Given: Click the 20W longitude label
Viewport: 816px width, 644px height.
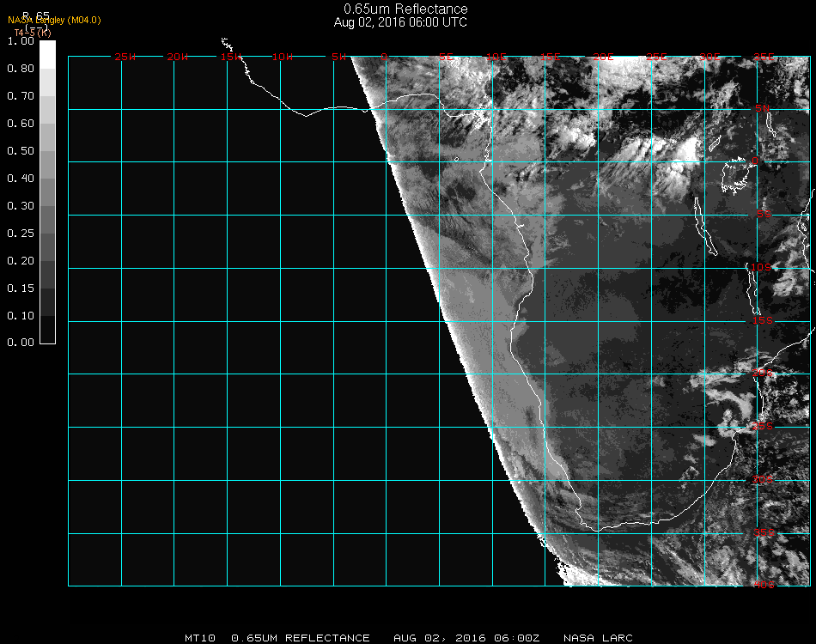Looking at the screenshot, I should [178, 57].
